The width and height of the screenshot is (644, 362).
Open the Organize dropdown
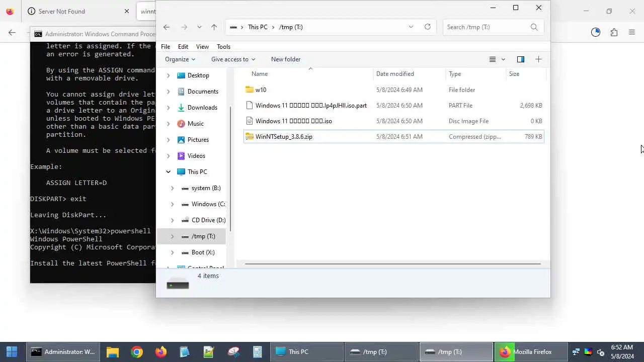coord(180,59)
